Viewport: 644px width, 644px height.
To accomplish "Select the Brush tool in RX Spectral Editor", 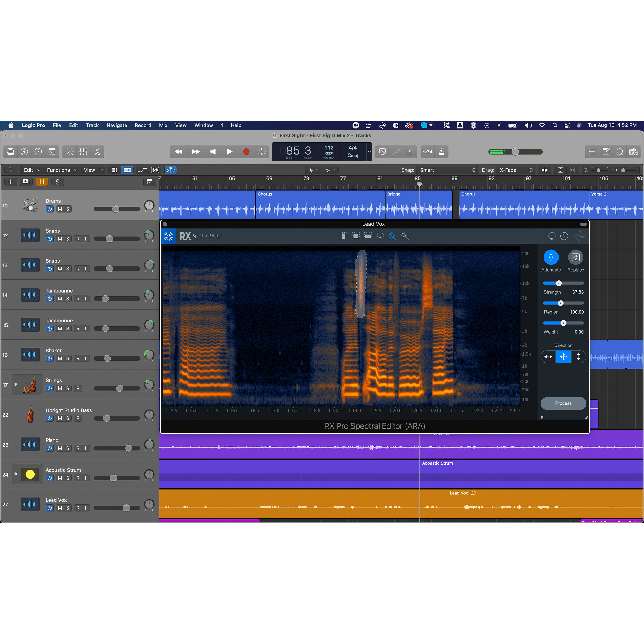I will pos(392,236).
